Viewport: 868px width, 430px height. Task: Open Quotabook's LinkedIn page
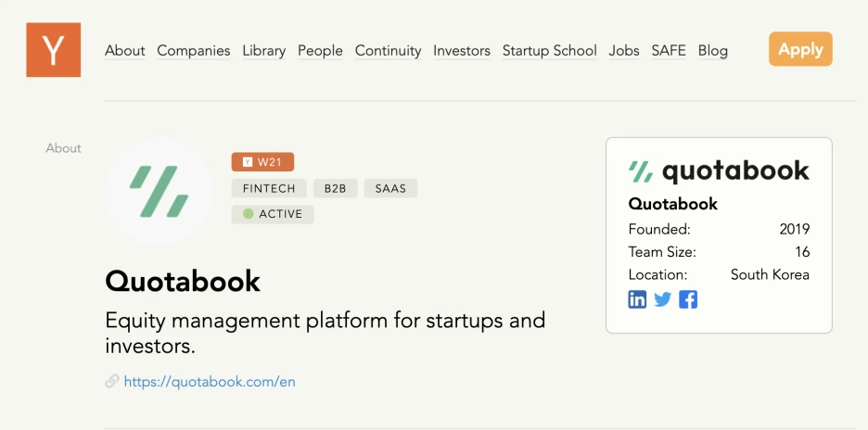point(637,299)
